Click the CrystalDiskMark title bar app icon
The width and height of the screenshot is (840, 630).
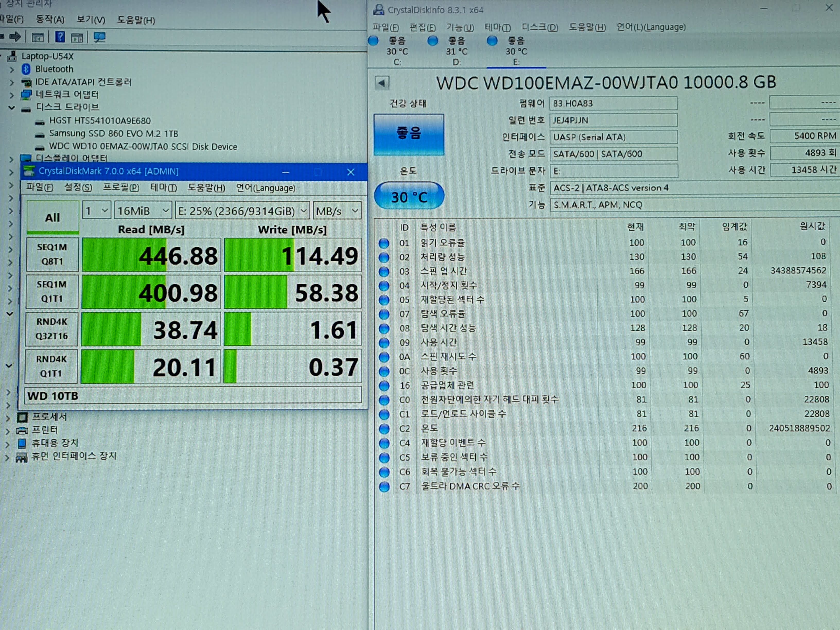[x=29, y=171]
